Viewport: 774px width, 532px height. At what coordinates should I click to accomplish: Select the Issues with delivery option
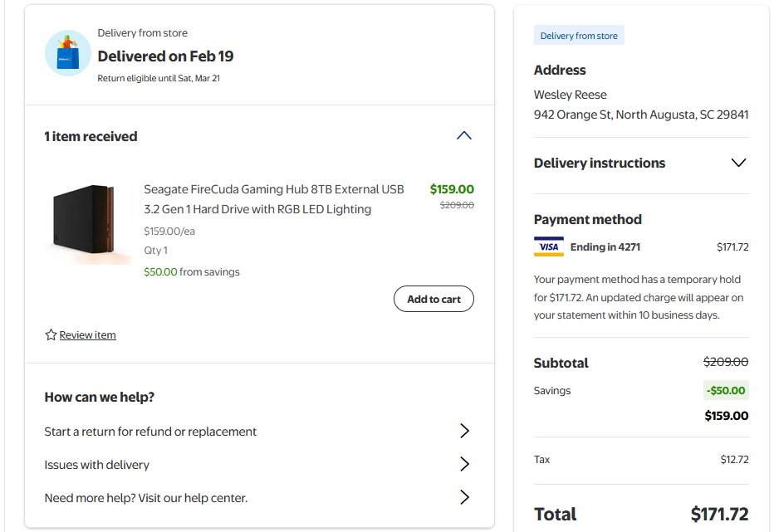[x=97, y=465]
